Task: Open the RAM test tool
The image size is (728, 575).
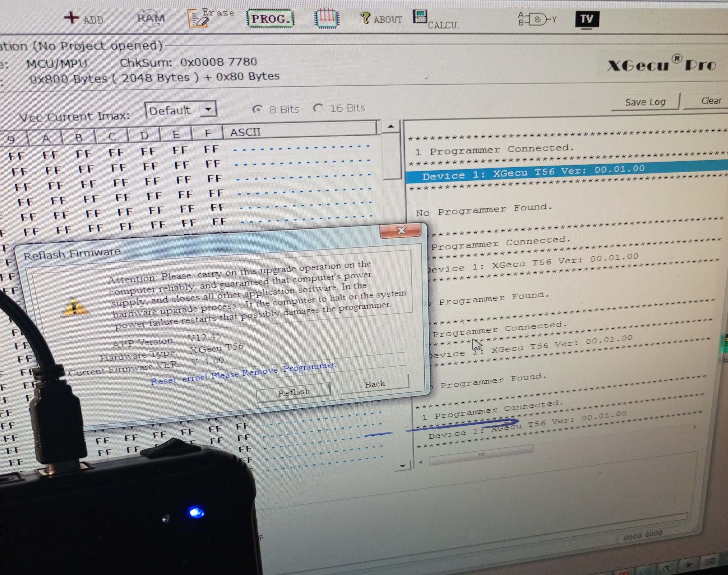Action: [x=151, y=18]
